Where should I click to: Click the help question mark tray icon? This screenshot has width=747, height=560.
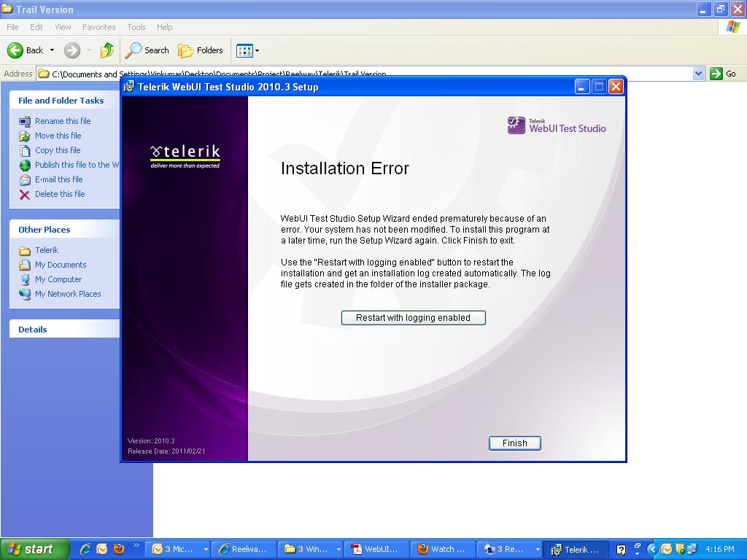coord(621,550)
